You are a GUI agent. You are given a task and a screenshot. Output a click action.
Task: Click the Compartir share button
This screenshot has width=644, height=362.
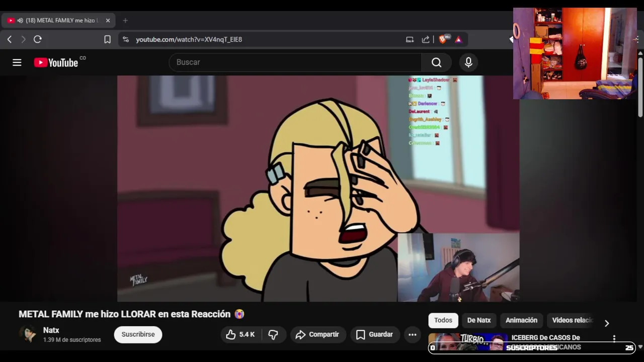pos(317,334)
